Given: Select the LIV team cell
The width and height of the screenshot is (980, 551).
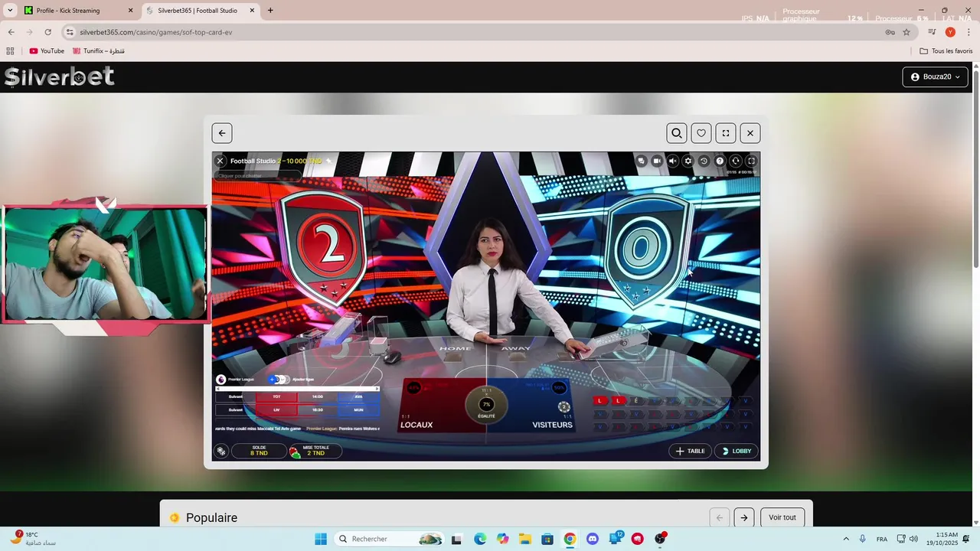Looking at the screenshot, I should click(x=276, y=409).
